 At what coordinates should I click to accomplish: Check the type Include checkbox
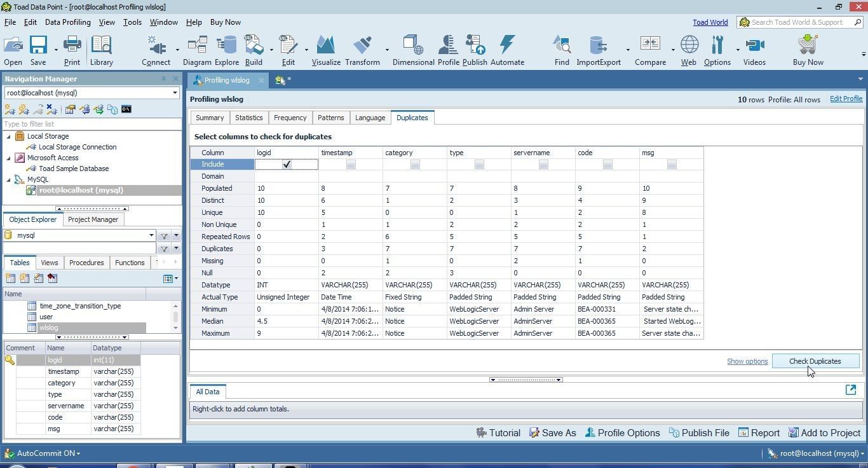pyautogui.click(x=479, y=164)
